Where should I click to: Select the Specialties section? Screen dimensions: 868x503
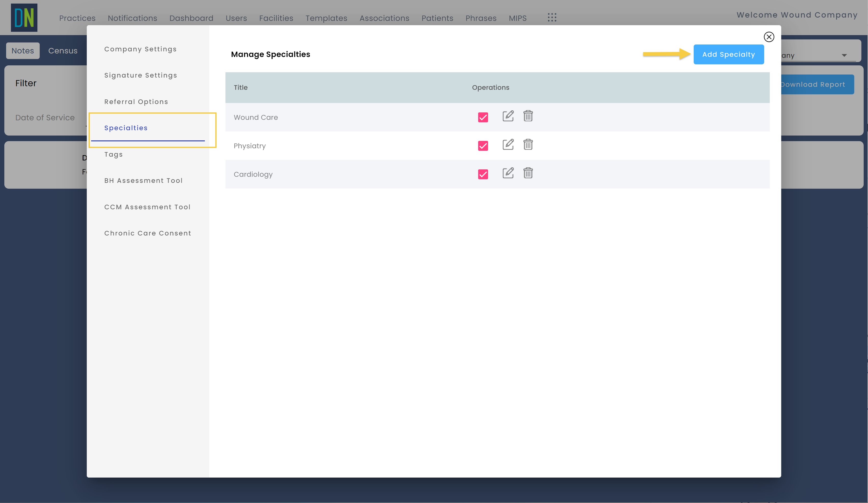pyautogui.click(x=126, y=128)
